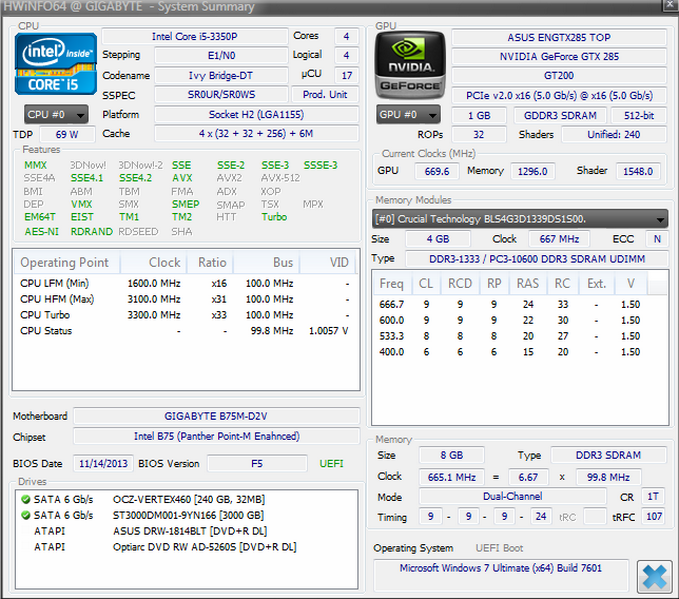Click the PCIe v2.0 x16 bus field
Screen dimensions: 679x599
pyautogui.click(x=559, y=95)
